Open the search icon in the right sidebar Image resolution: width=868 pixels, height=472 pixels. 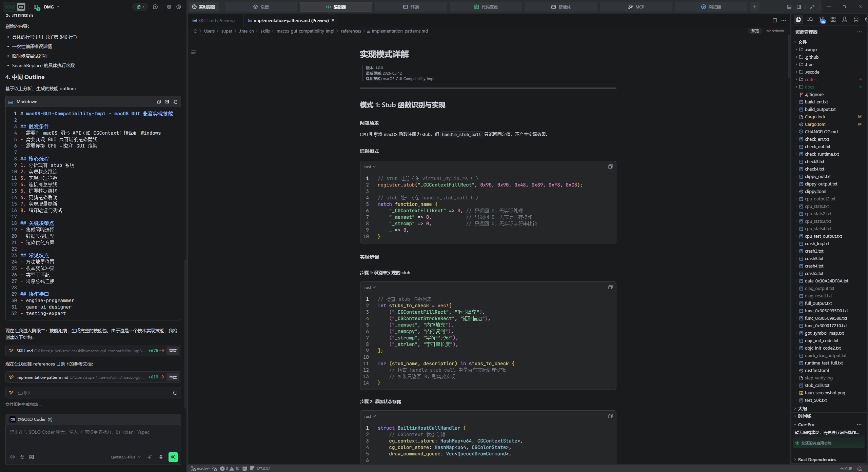(x=810, y=20)
